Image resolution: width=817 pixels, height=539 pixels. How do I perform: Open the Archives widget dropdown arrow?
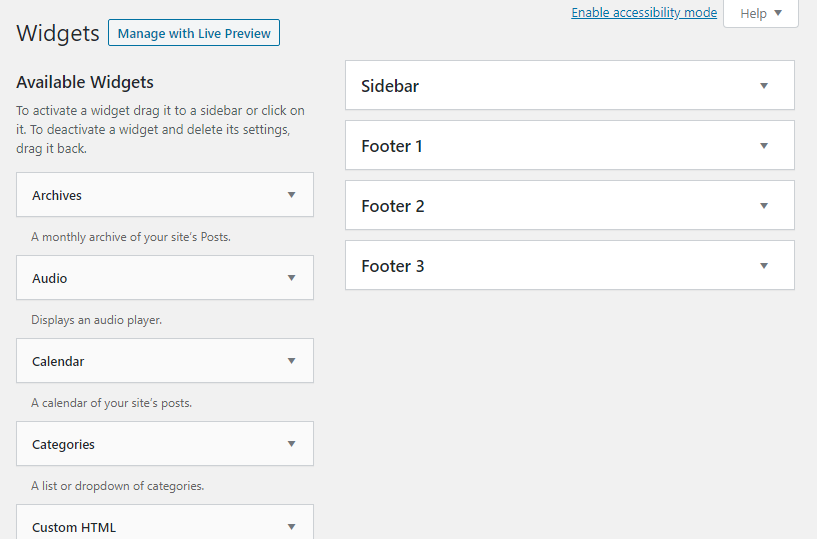point(291,195)
